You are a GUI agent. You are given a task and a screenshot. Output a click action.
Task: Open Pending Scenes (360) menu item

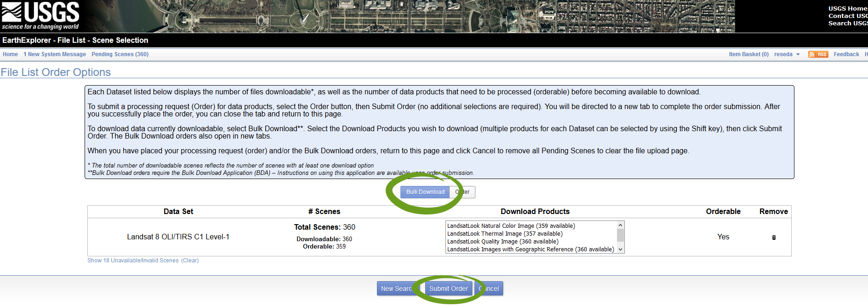pos(120,54)
